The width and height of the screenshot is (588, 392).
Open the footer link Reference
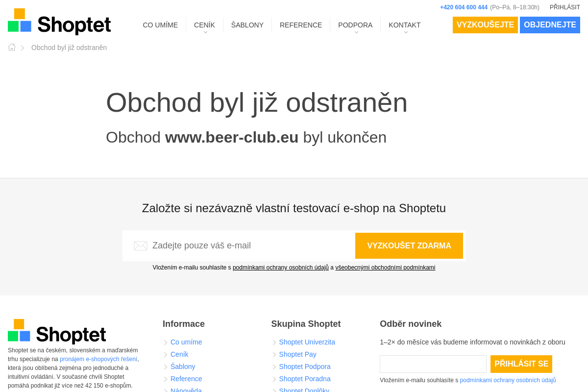tap(186, 379)
